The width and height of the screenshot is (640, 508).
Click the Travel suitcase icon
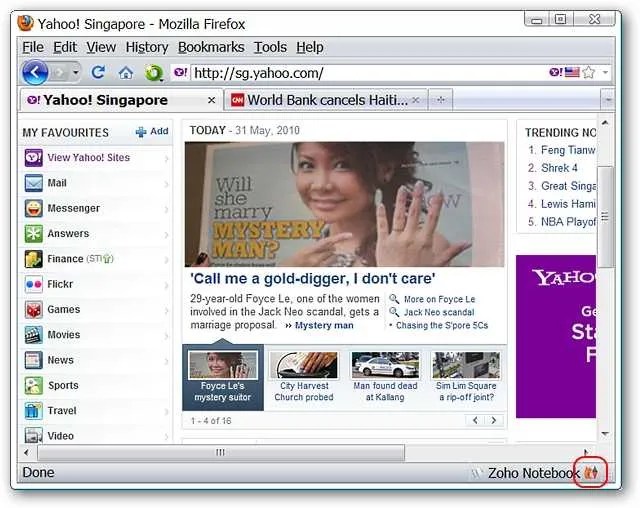click(33, 411)
